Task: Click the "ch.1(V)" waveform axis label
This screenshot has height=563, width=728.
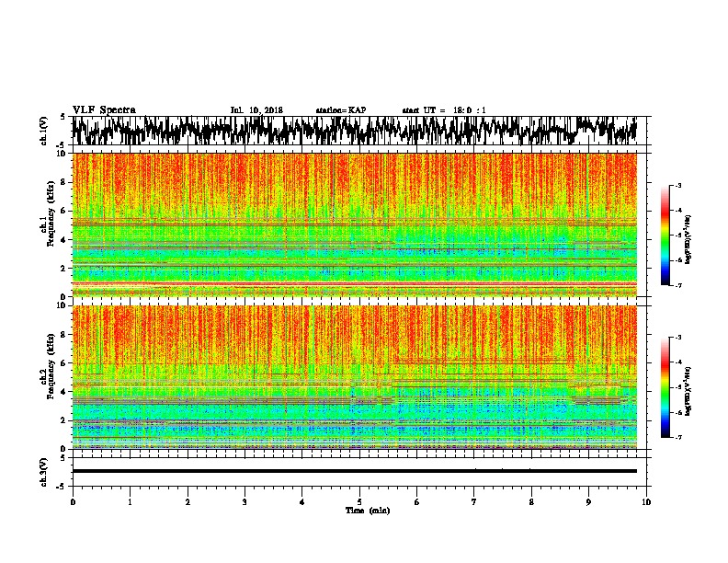Action: 44,130
